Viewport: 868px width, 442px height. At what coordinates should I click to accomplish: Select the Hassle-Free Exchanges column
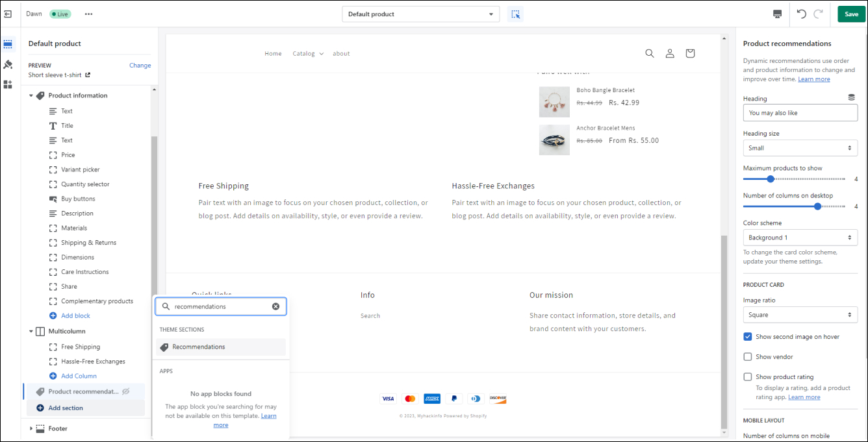(x=93, y=362)
